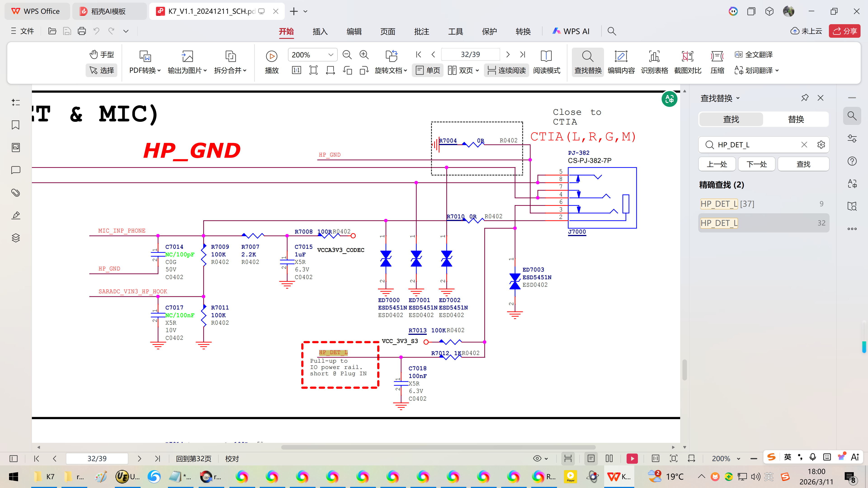Toggle continuous reading mode
The width and height of the screenshot is (868, 488).
[506, 70]
